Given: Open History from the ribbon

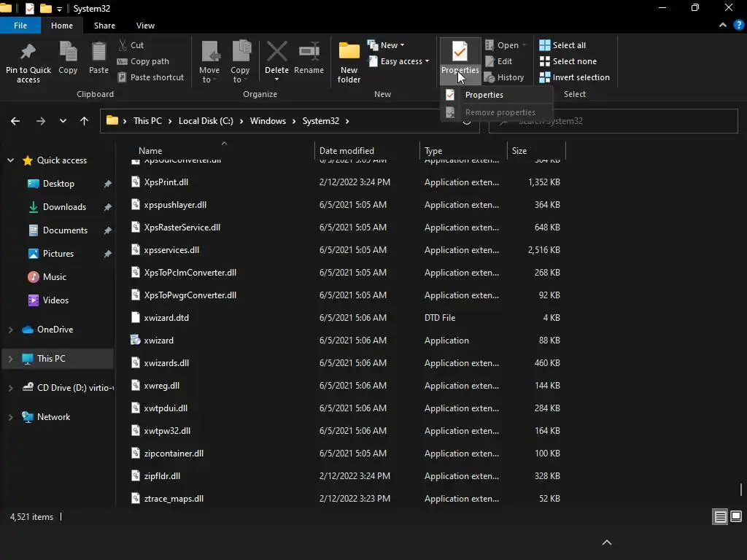Looking at the screenshot, I should click(504, 77).
